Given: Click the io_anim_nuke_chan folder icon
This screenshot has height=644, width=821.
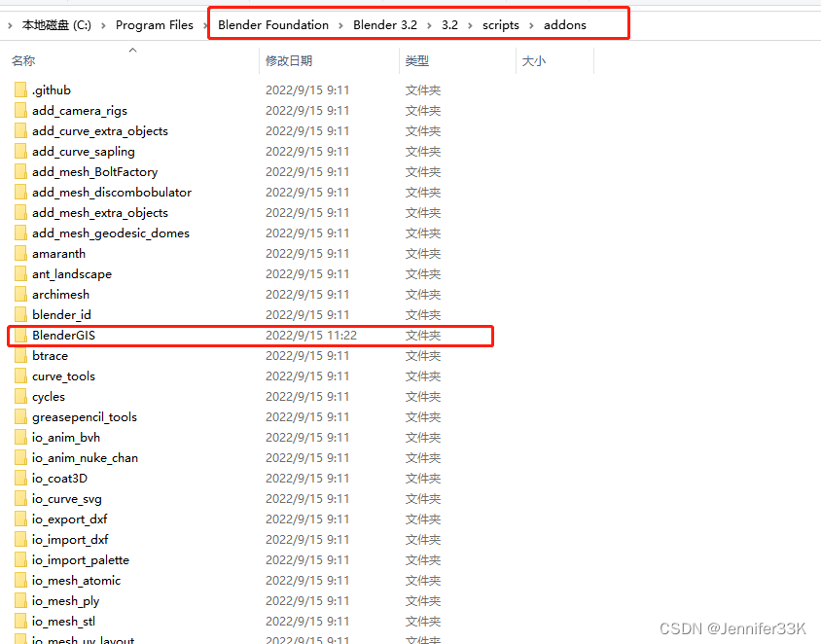Looking at the screenshot, I should (20, 457).
